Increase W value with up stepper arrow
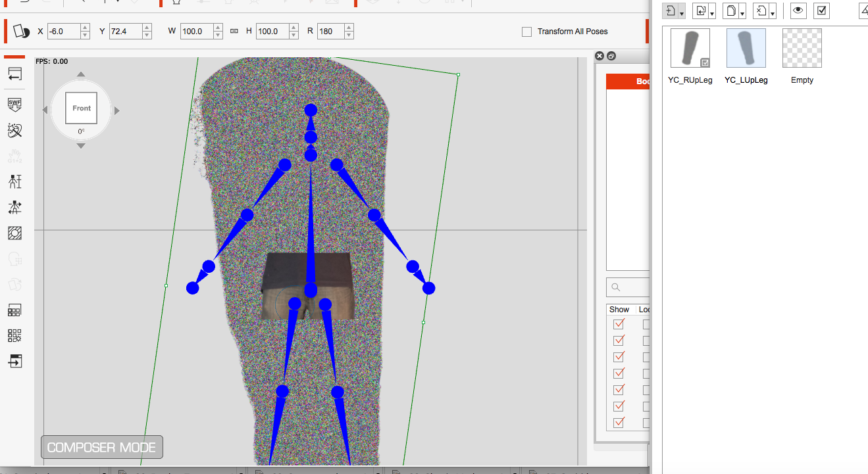 [x=218, y=28]
